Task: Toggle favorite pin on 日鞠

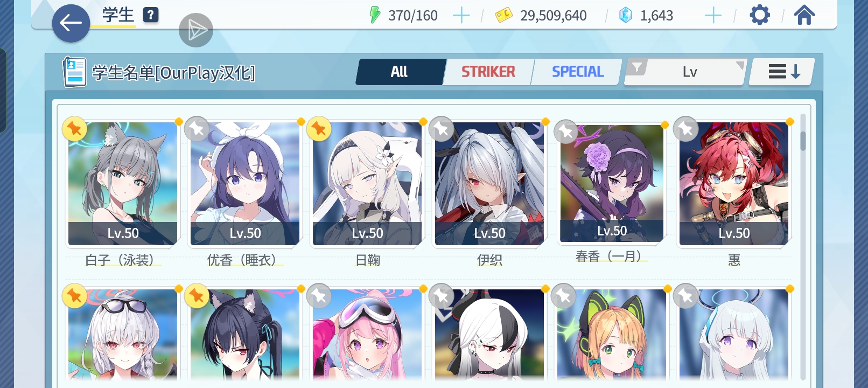Action: point(319,129)
